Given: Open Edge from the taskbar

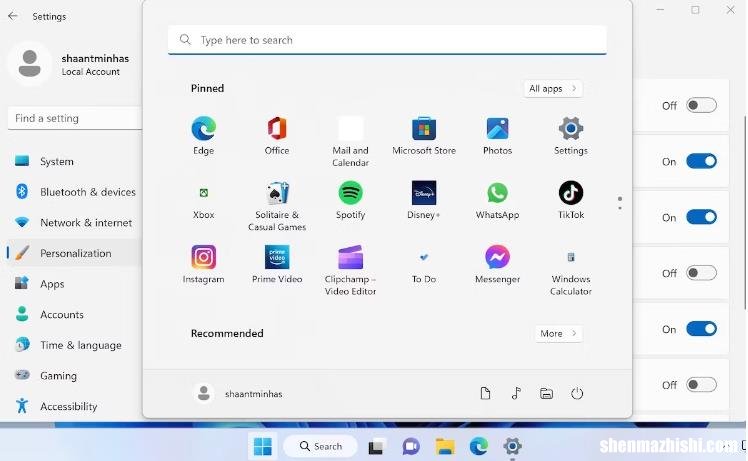Looking at the screenshot, I should 478,446.
